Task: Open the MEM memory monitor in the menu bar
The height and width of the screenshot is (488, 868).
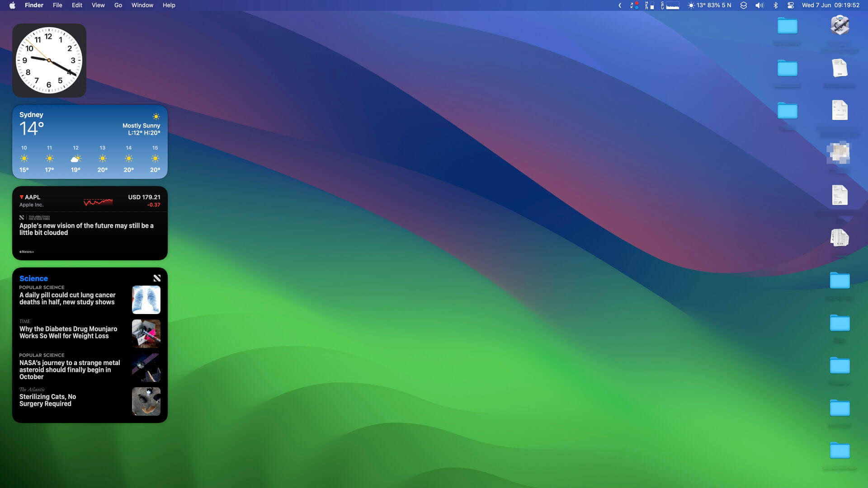Action: tap(650, 5)
